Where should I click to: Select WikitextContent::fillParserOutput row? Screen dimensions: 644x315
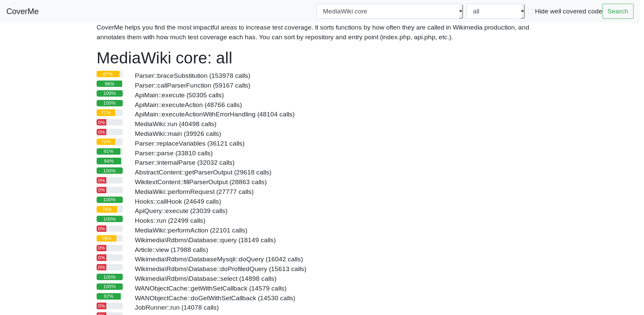201,182
